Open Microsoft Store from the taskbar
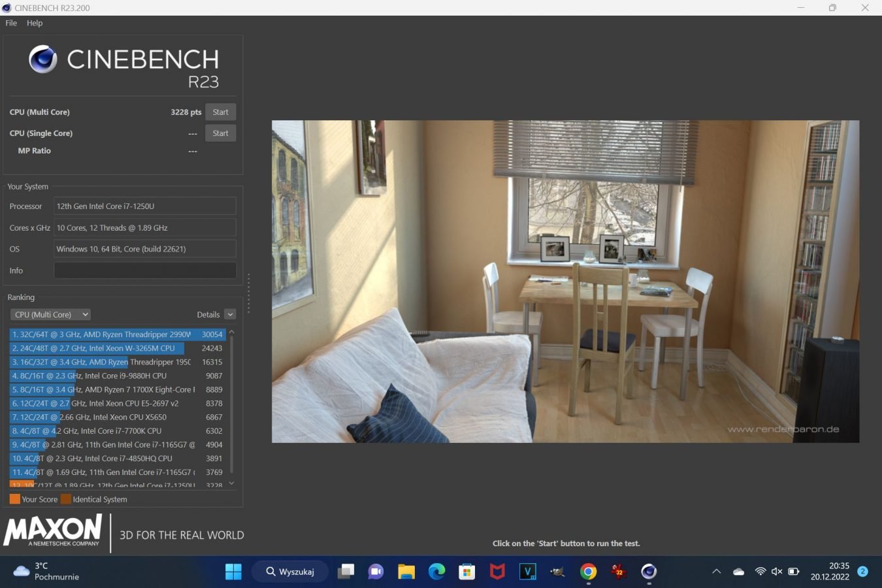The height and width of the screenshot is (588, 882). (466, 572)
